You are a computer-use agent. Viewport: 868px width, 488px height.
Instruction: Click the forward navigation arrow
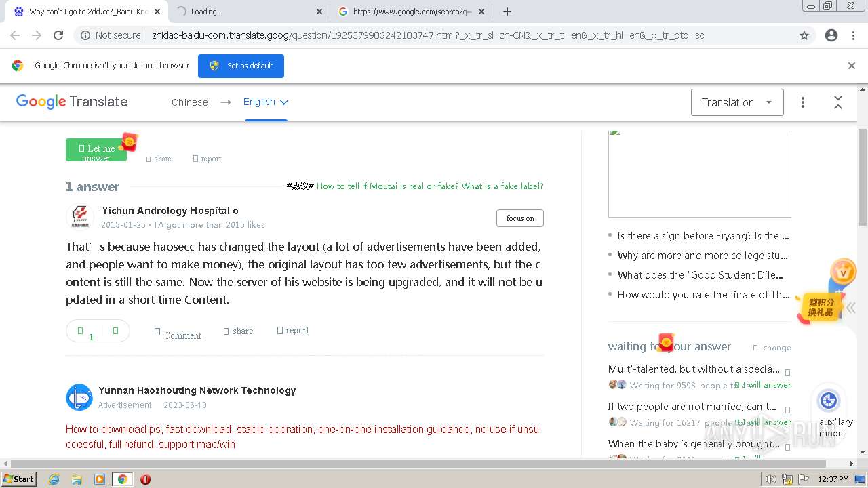pos(37,35)
